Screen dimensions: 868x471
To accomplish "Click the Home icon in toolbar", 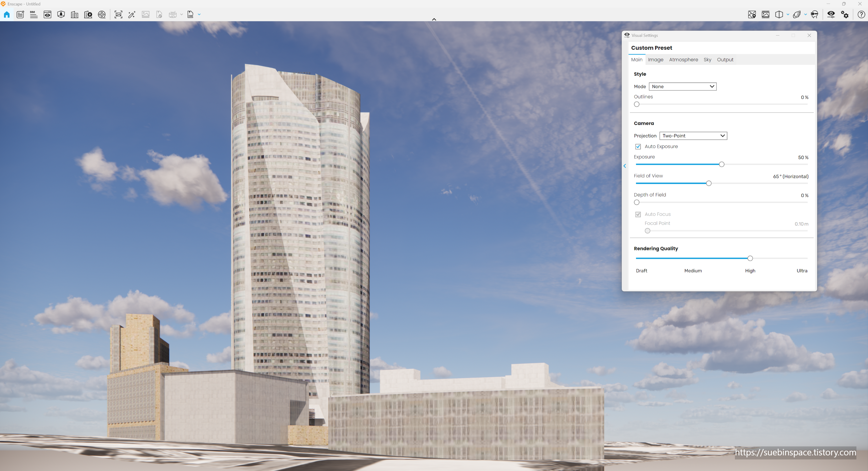I will click(x=7, y=14).
